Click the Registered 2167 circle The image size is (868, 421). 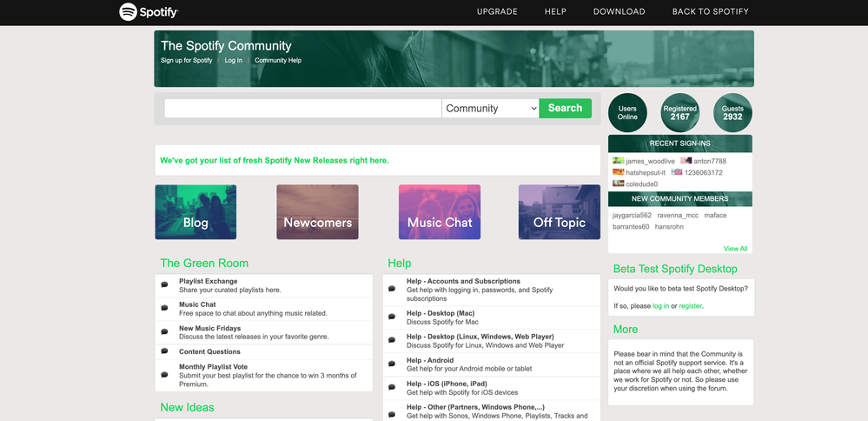pyautogui.click(x=679, y=112)
